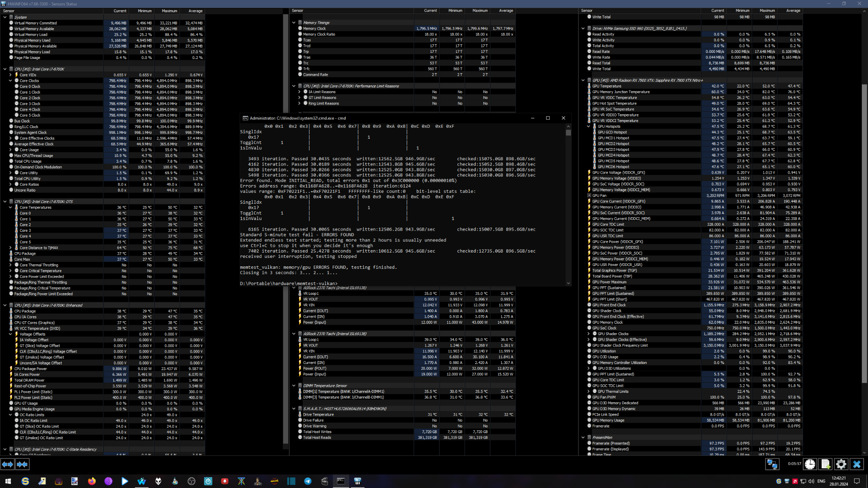868x488 pixels.
Task: Expand the GPU Thermal Limits node
Action: coord(588,391)
